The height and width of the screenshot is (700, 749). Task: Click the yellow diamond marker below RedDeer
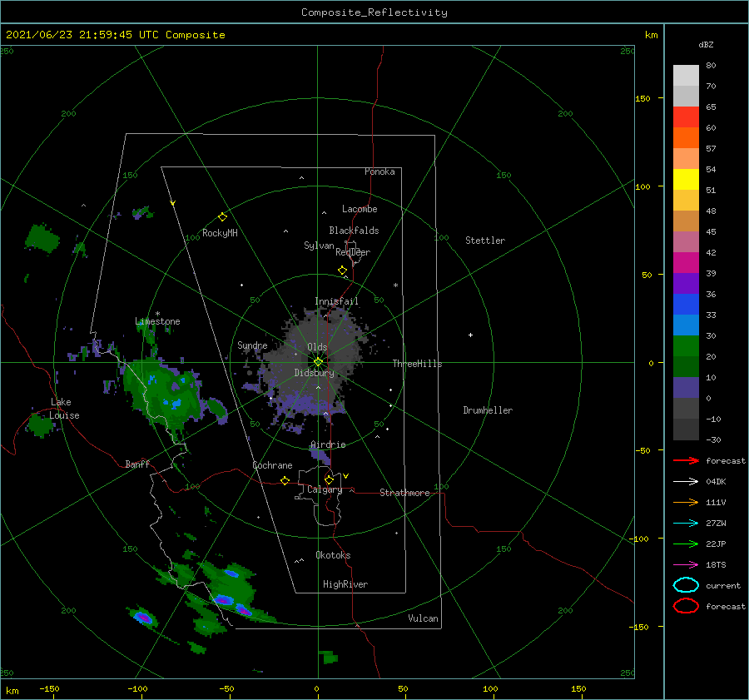(x=343, y=270)
